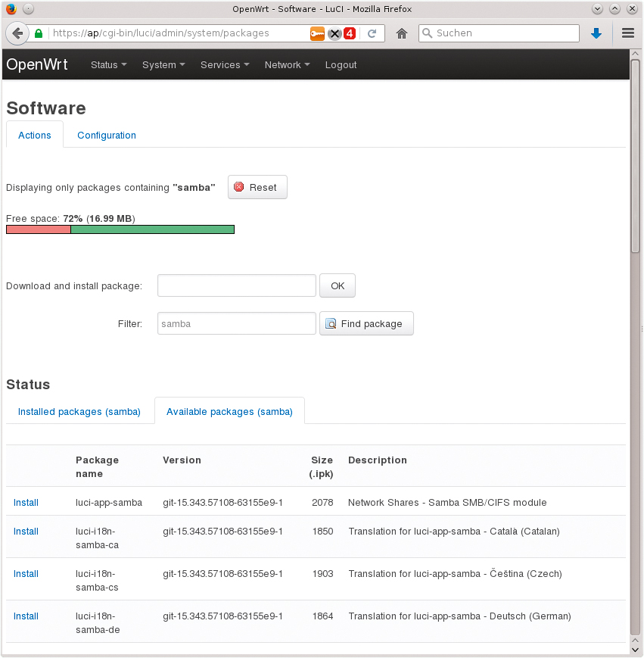
Task: Expand the System dropdown menu
Action: [163, 65]
